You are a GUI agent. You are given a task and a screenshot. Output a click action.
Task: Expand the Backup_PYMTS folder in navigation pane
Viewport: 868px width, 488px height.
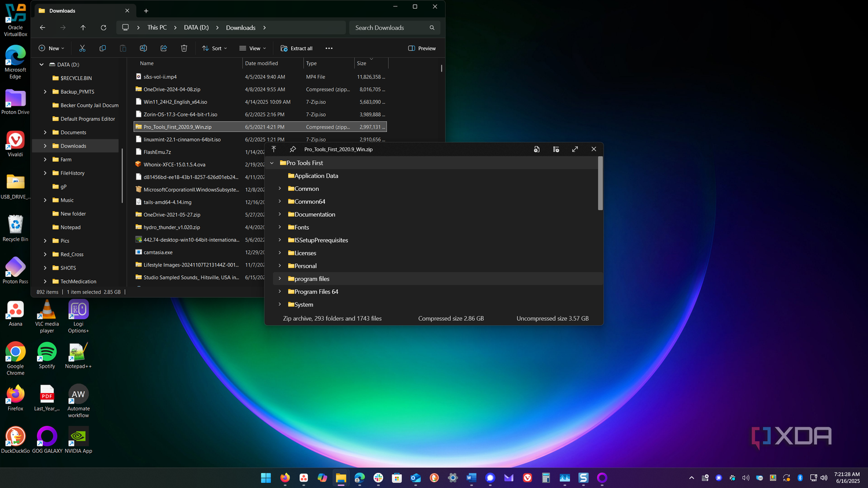45,91
